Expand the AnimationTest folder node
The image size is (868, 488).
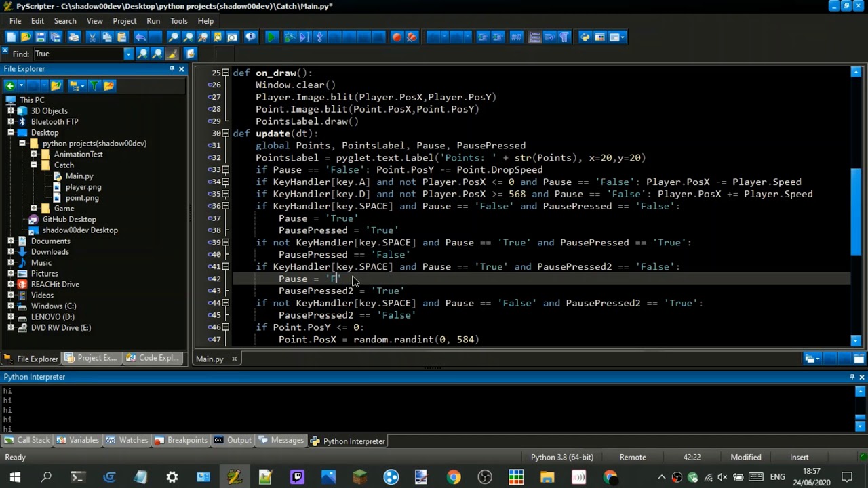33,154
